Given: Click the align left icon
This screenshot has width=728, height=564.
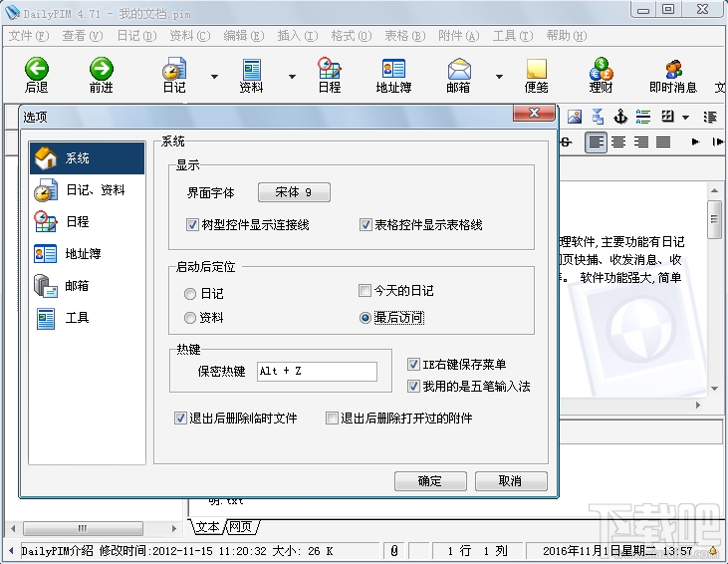Looking at the screenshot, I should coord(596,141).
